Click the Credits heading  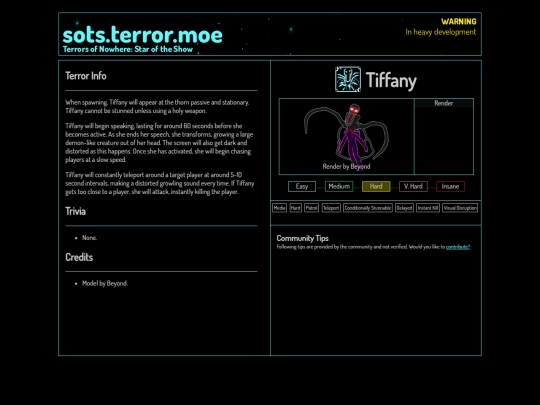[79, 257]
